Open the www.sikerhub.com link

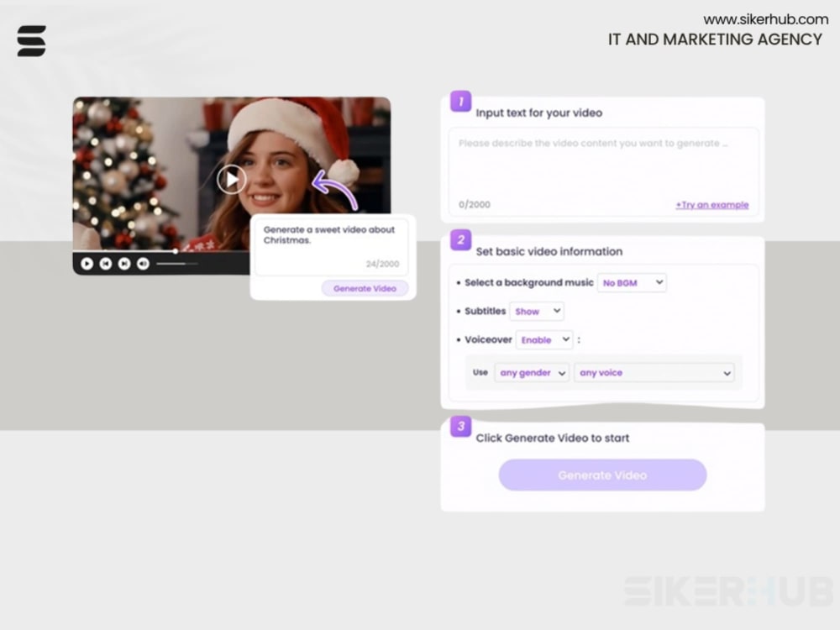click(x=765, y=19)
